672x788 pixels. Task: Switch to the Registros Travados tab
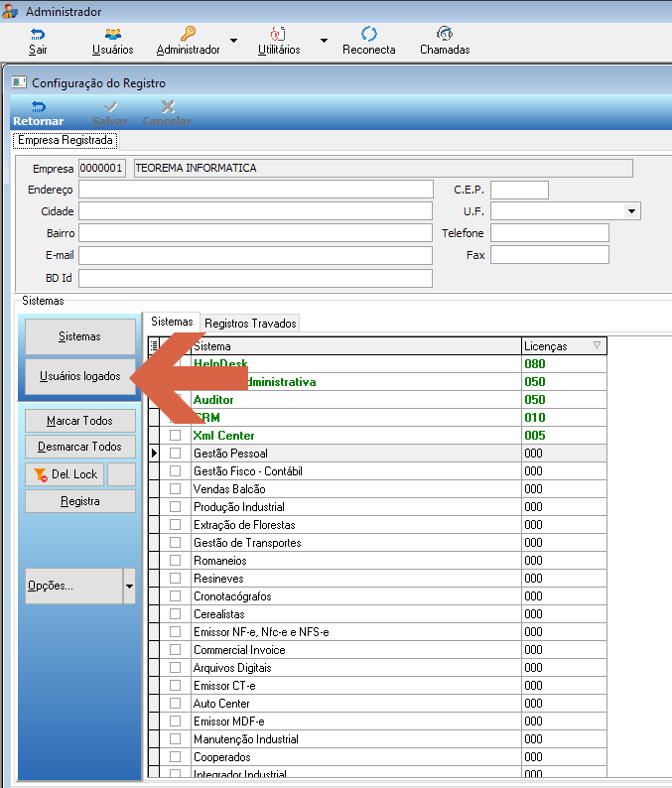[x=250, y=324]
